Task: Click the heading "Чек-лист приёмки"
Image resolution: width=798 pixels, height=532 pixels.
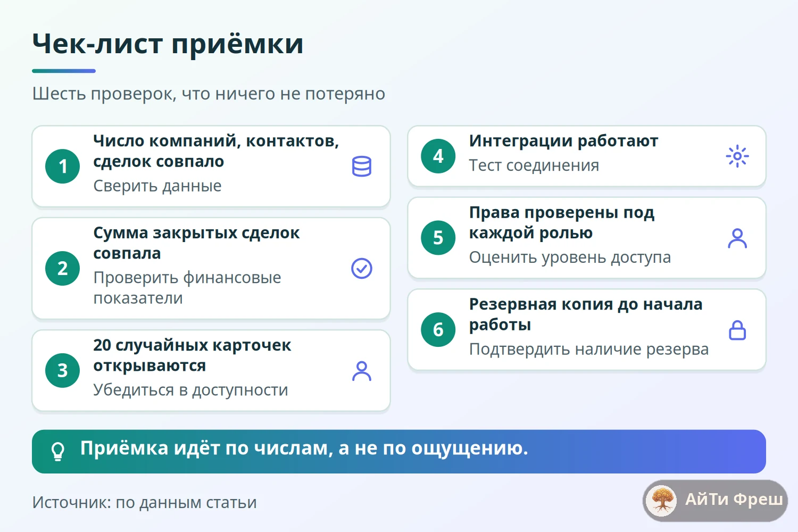Action: (168, 44)
